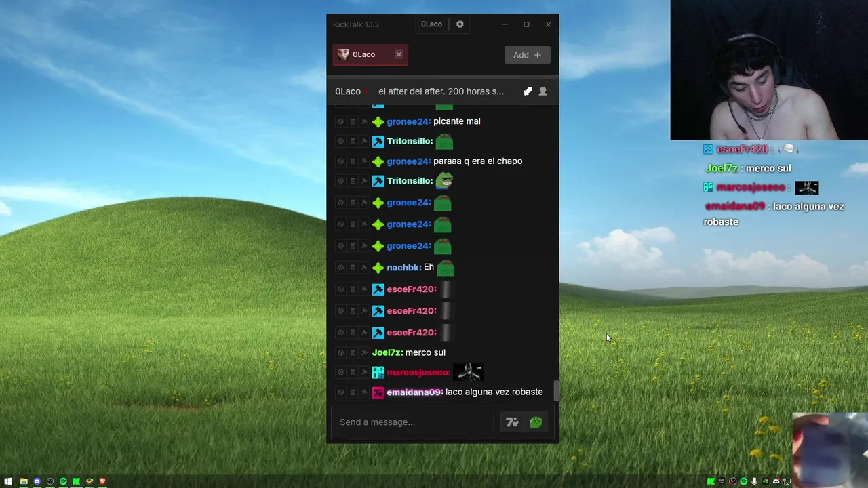Click the stream title 'el after del after'

tap(441, 91)
